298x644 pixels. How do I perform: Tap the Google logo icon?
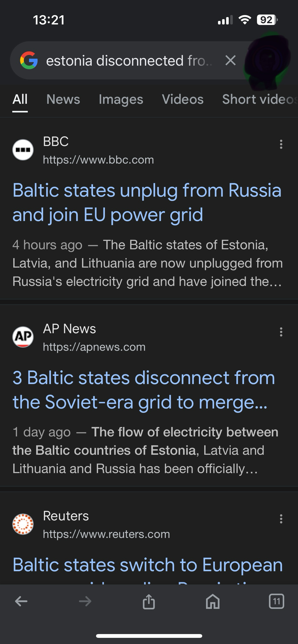pos(29,61)
